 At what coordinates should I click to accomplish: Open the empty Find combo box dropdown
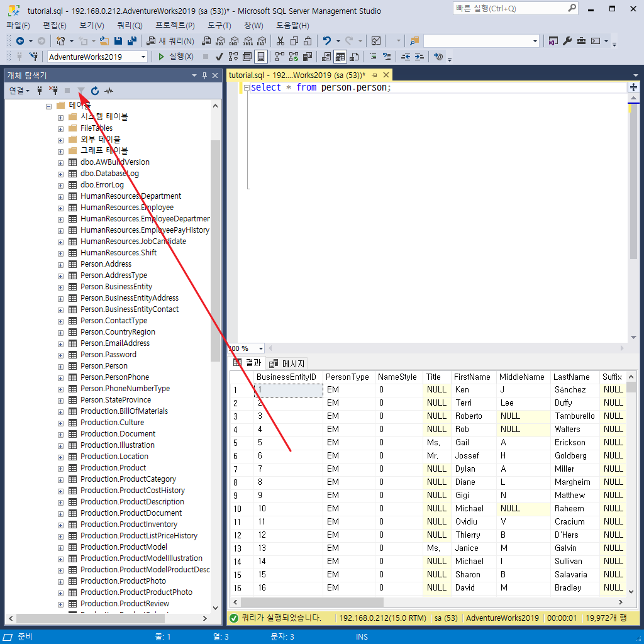[x=535, y=41]
